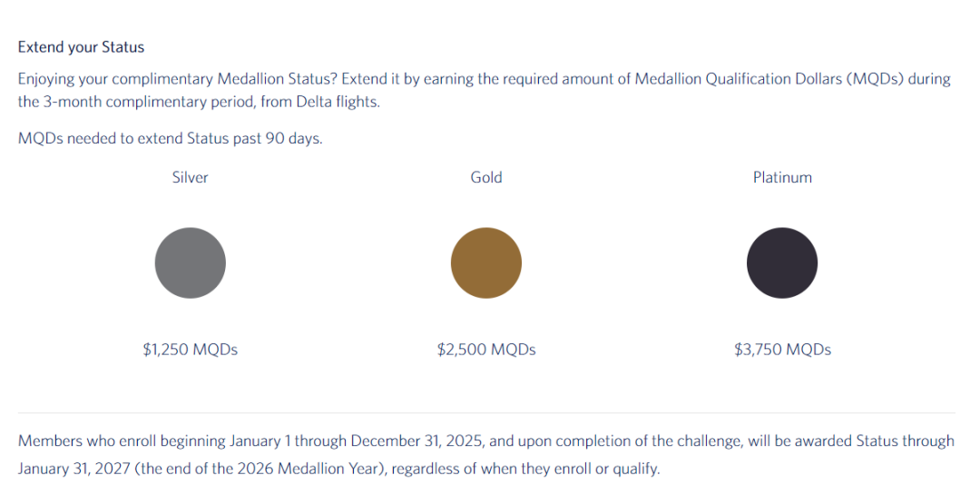Click the Extend your Status heading
The width and height of the screenshot is (980, 495).
click(82, 47)
